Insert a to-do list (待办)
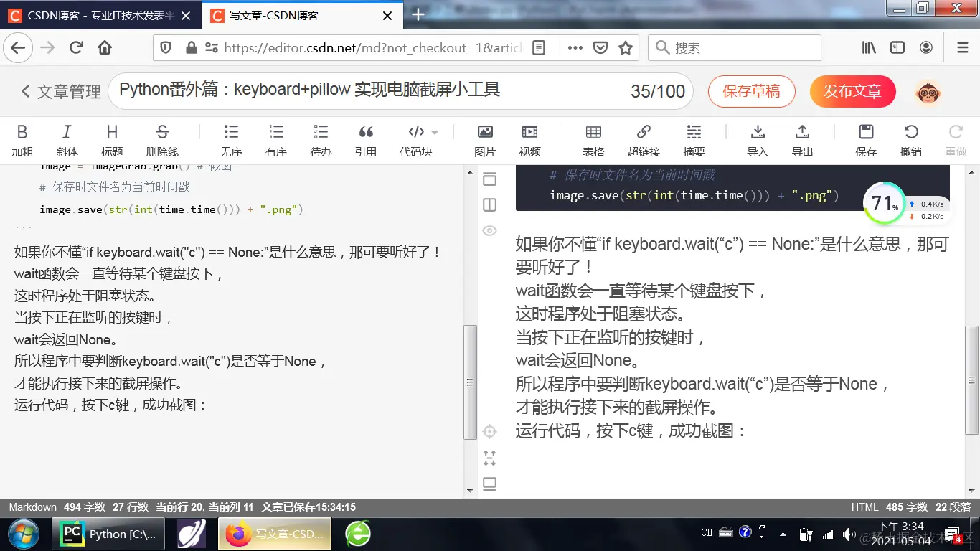 321,140
